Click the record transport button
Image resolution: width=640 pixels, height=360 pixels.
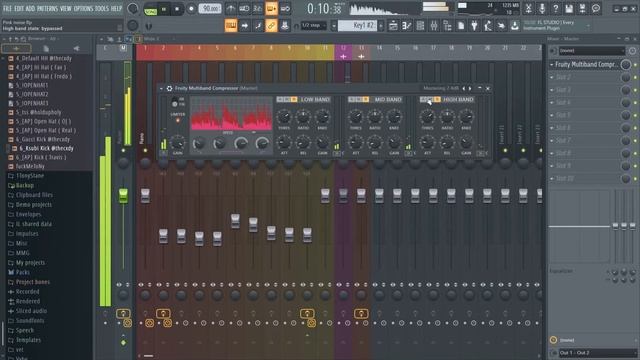click(x=191, y=9)
